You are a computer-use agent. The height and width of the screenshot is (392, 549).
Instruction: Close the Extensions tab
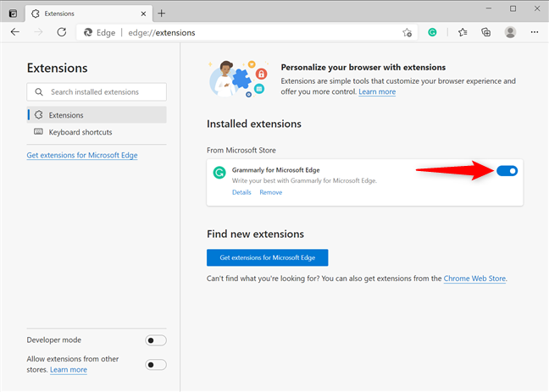143,14
